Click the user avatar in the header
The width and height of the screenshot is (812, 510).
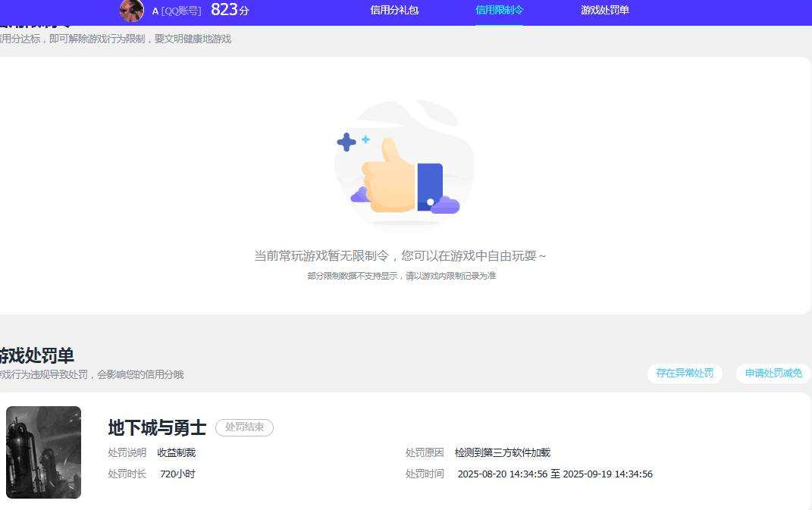tap(131, 11)
